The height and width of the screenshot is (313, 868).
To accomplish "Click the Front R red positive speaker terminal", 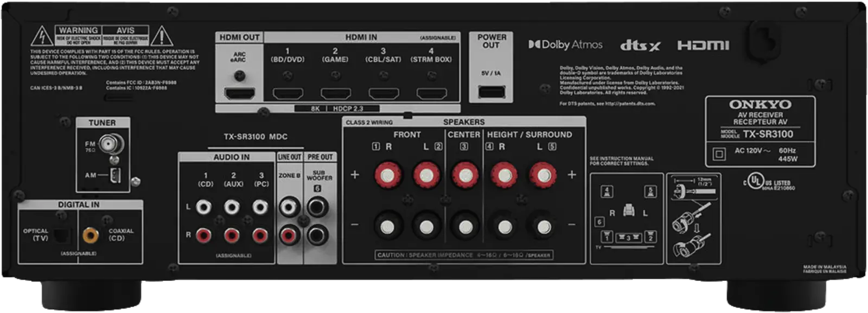I will tap(388, 175).
